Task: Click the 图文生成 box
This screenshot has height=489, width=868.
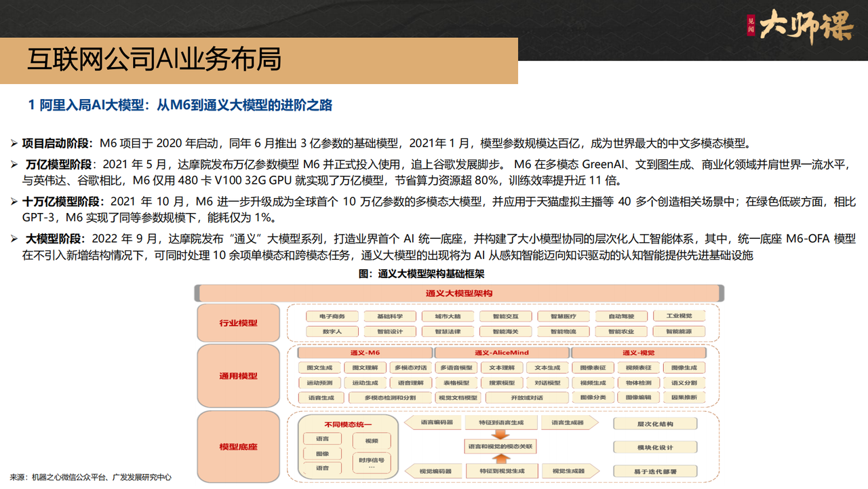Action: tap(319, 368)
